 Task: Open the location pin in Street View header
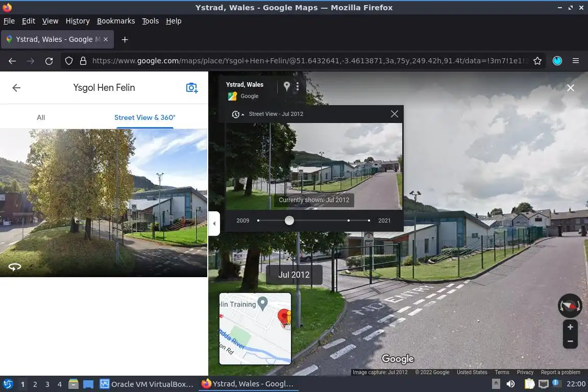(286, 86)
